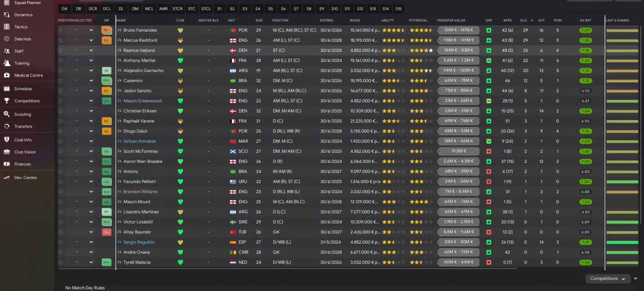
Task: Open Sergio Reguilón's player profile
Action: click(x=139, y=242)
